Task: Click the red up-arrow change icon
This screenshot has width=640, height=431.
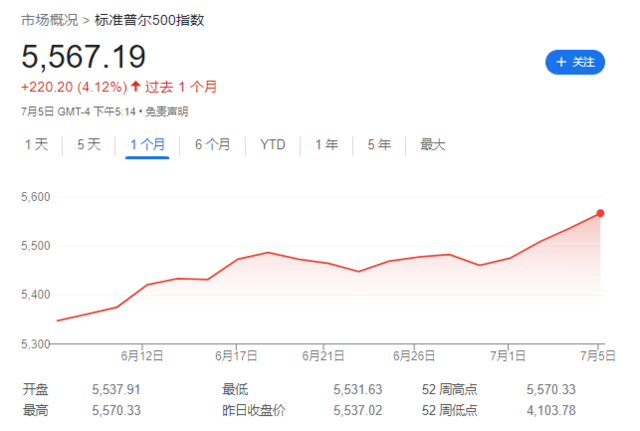Action: point(136,86)
